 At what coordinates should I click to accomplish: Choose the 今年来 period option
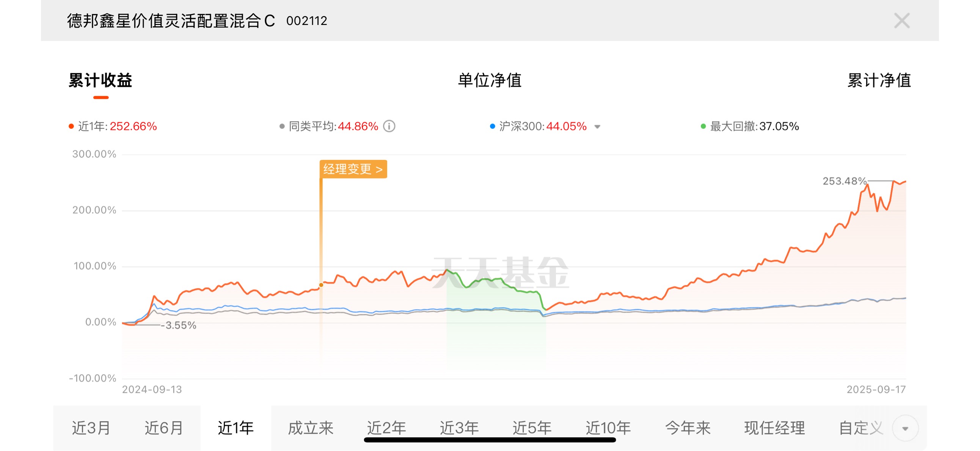pos(688,428)
